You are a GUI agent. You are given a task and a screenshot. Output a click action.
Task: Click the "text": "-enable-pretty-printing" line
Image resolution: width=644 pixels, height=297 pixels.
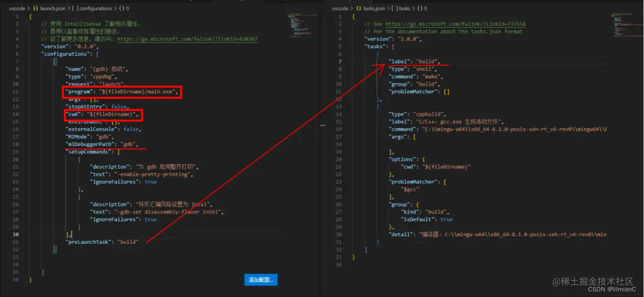pos(142,174)
